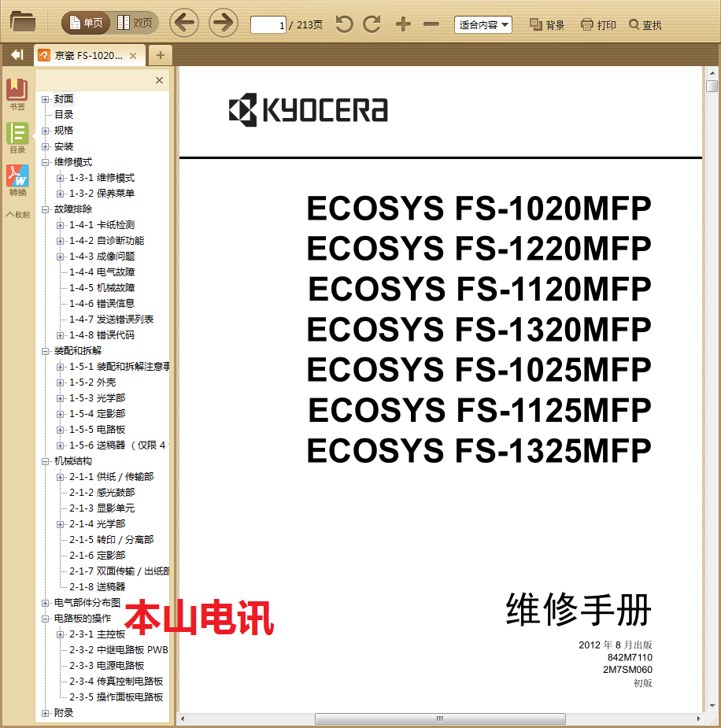This screenshot has width=721, height=728.
Task: Click the 打印 print button
Action: tap(598, 24)
